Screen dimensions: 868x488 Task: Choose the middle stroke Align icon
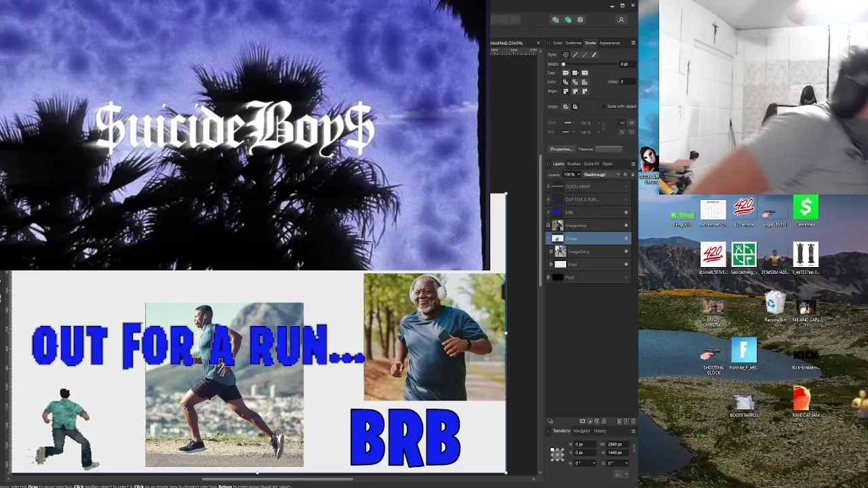coord(575,91)
